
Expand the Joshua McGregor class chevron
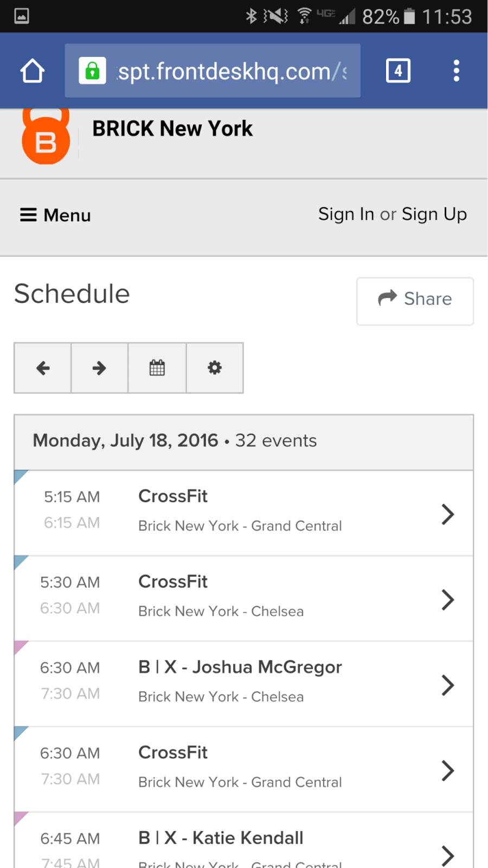[x=447, y=685]
